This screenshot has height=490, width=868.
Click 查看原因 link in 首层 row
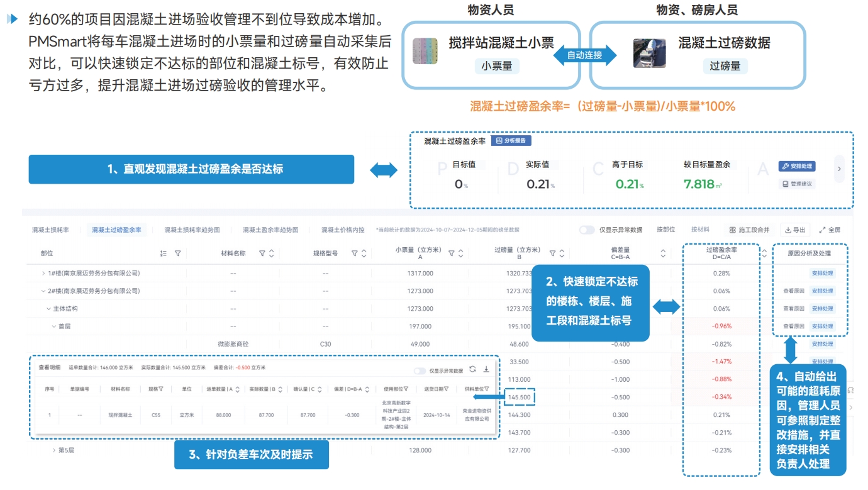(793, 326)
